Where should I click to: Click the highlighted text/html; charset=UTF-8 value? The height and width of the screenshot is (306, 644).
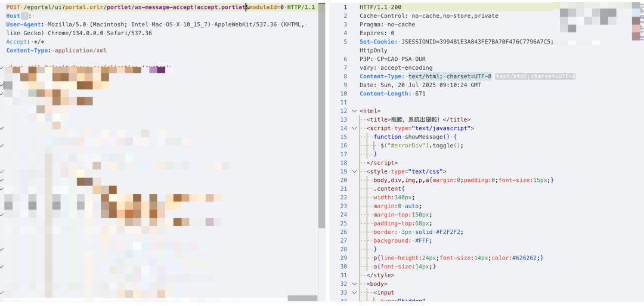(450, 76)
